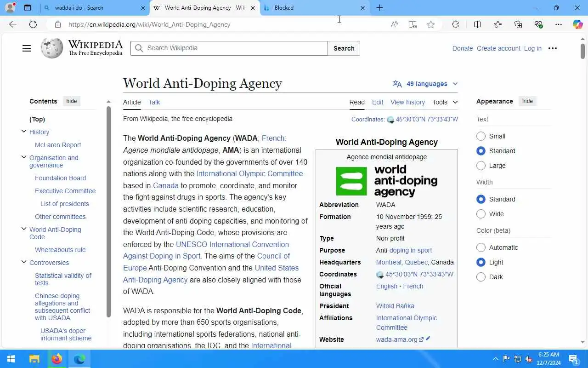Select Standard width option
Viewport: 588px width, 368px height.
point(481,199)
